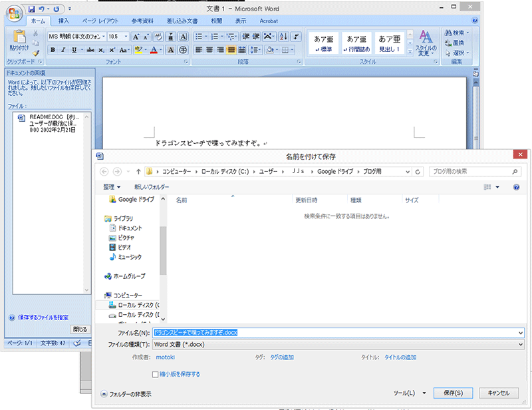Viewport: 532px width, 410px height.
Task: Open the view options dropdown arrow
Action: [497, 187]
